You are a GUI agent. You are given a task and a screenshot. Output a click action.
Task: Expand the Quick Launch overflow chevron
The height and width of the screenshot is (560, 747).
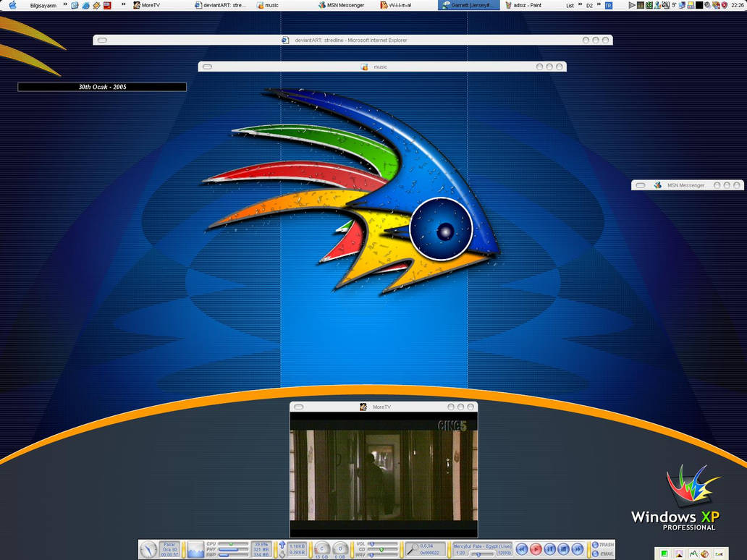(x=124, y=5)
